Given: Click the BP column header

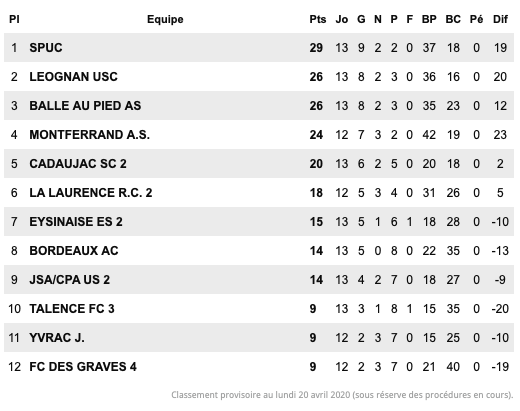Looking at the screenshot, I should coord(429,19).
